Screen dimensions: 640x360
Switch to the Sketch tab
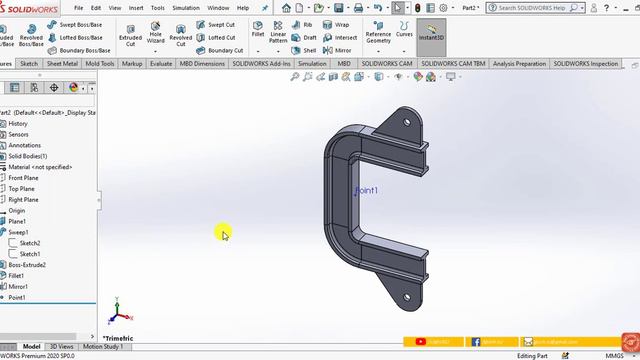(29, 64)
